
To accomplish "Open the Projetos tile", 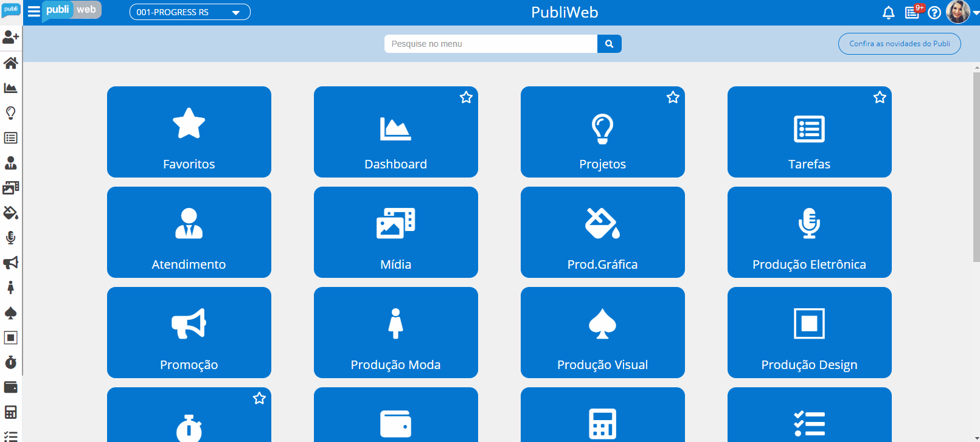I will point(603,132).
